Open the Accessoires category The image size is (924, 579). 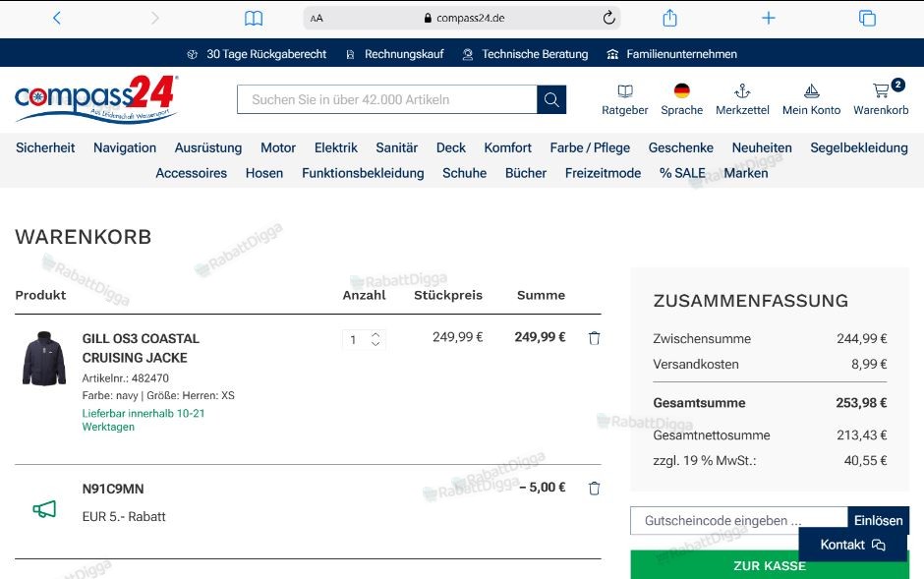191,173
